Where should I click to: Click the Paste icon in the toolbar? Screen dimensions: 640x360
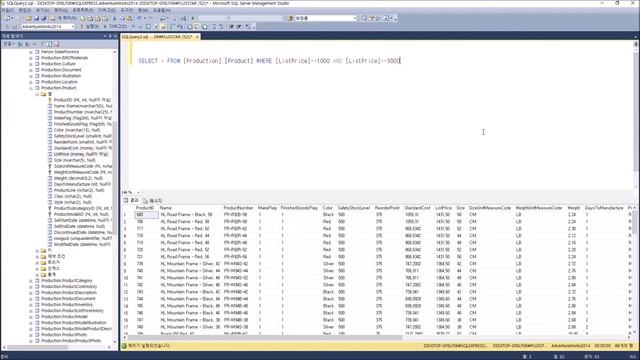(x=129, y=18)
